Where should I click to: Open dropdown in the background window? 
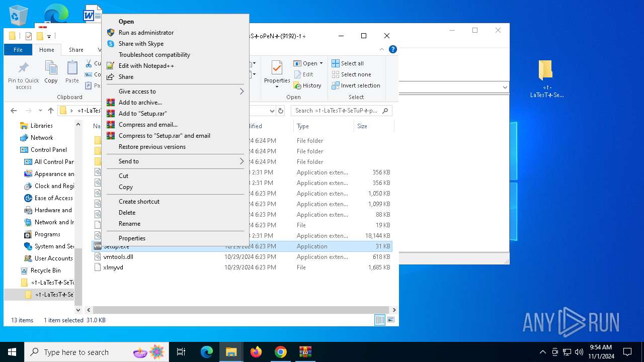505,87
